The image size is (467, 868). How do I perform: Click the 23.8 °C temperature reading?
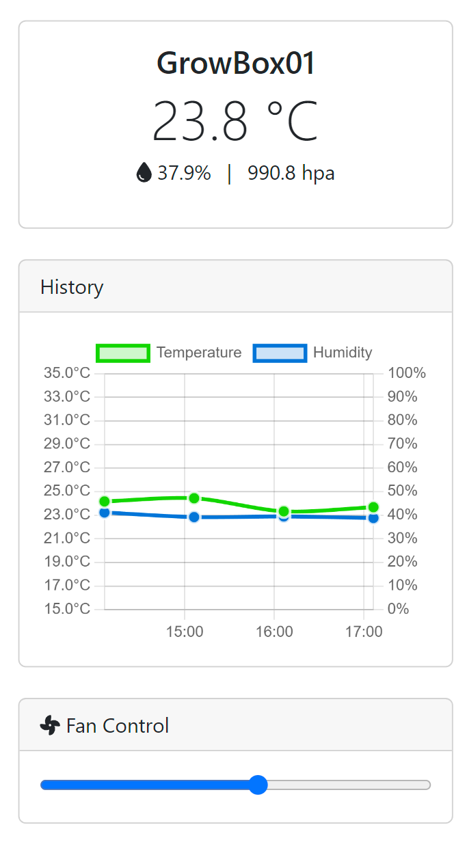235,121
